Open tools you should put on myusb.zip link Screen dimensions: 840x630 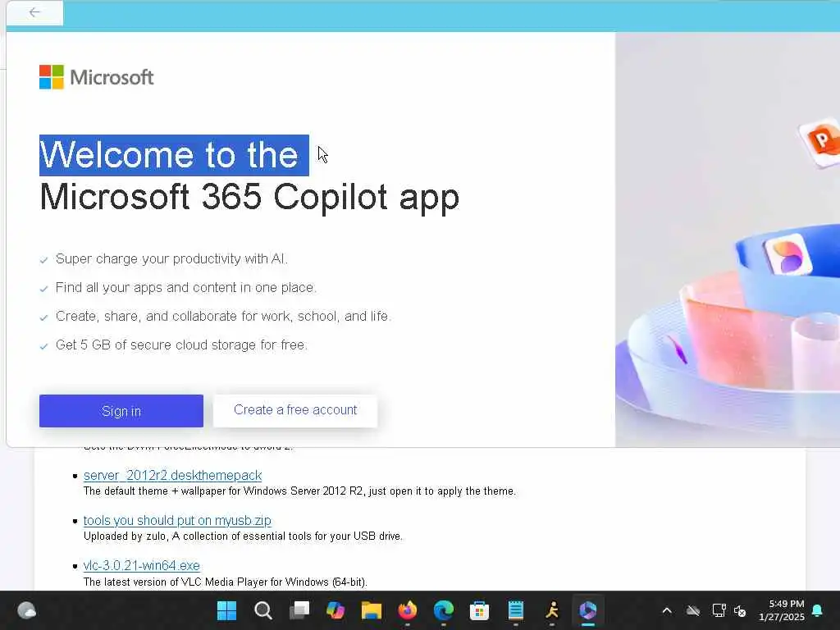click(177, 520)
